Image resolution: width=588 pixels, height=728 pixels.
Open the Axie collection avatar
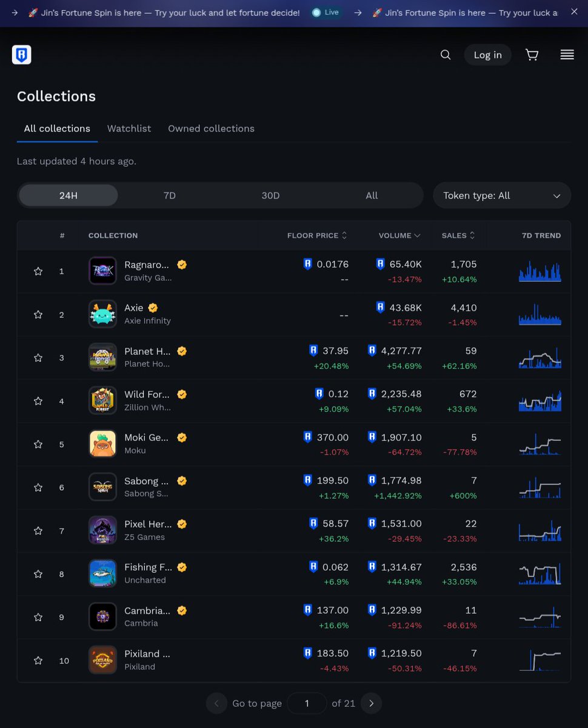coord(102,314)
